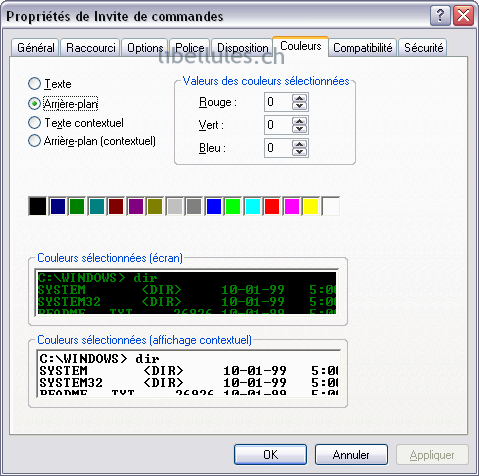The height and width of the screenshot is (476, 479).
Task: Pick the bright green color swatch
Action: pos(233,206)
